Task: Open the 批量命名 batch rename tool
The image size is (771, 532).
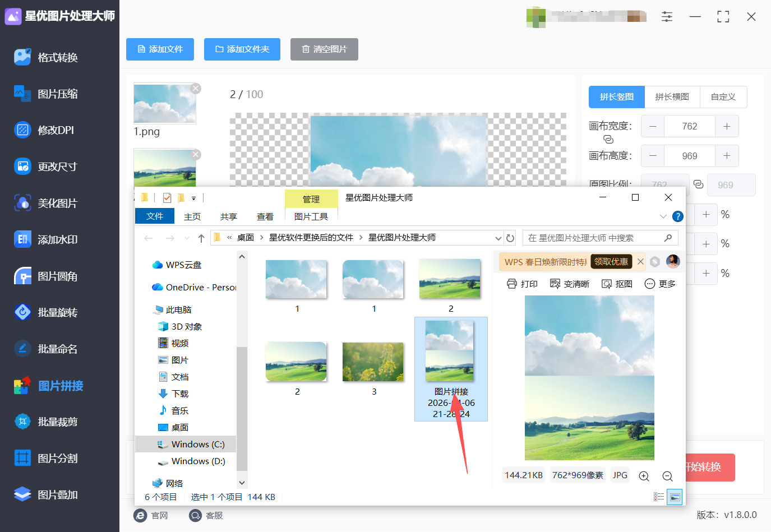Action: pyautogui.click(x=47, y=349)
